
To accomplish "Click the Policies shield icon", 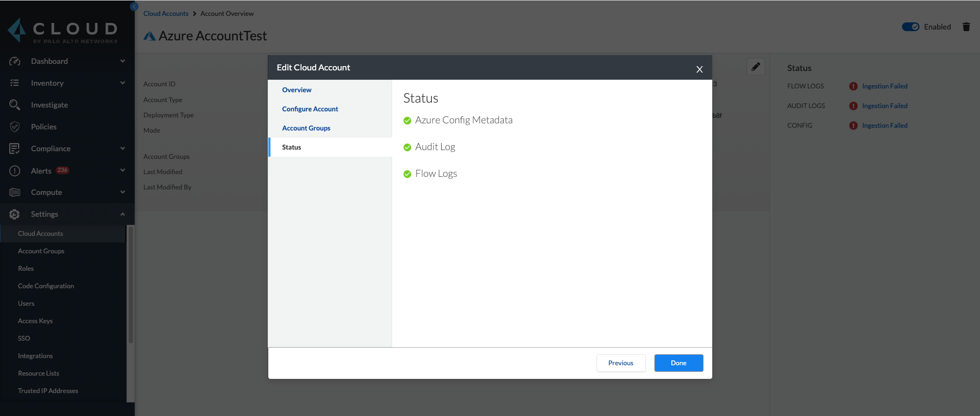I will (x=15, y=127).
